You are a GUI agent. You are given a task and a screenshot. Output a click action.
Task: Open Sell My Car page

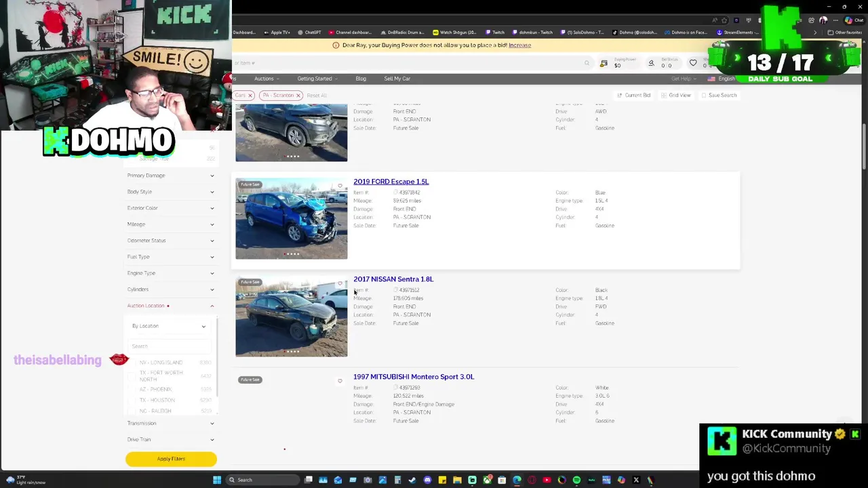pos(397,79)
